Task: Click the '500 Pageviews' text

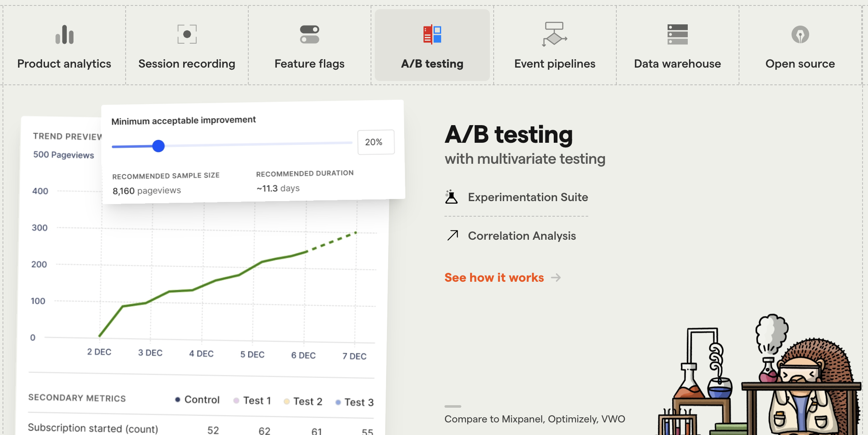Action: click(63, 155)
